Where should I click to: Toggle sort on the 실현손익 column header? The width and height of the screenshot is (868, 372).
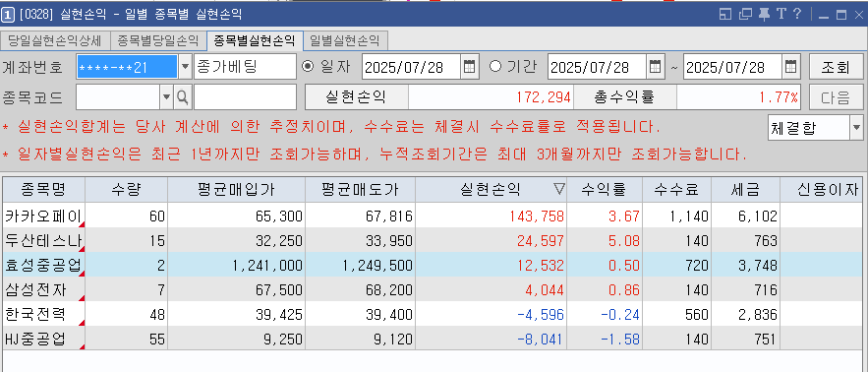pyautogui.click(x=491, y=190)
